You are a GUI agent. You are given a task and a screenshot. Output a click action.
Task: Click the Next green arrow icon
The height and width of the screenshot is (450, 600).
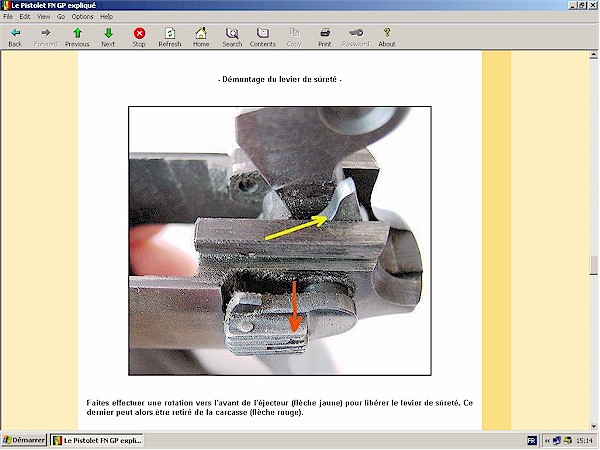pos(108,37)
